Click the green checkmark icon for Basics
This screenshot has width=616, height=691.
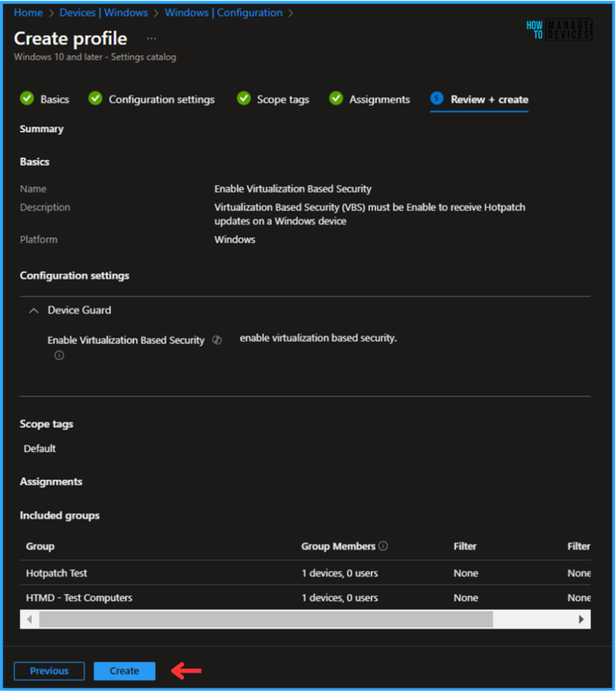27,99
